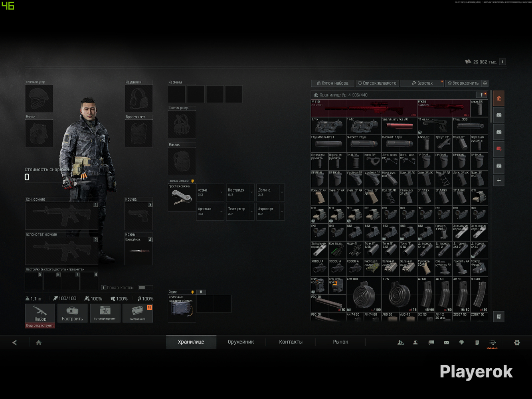Open the home screen via house icon
Screen dimensions: 532x399
point(39,342)
